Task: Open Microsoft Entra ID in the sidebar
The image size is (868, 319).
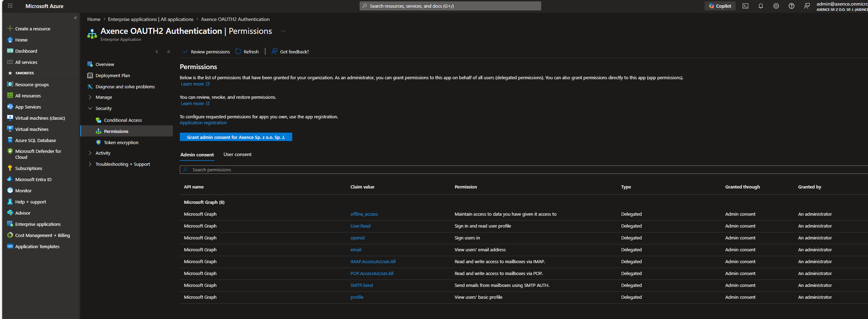Action: click(33, 179)
